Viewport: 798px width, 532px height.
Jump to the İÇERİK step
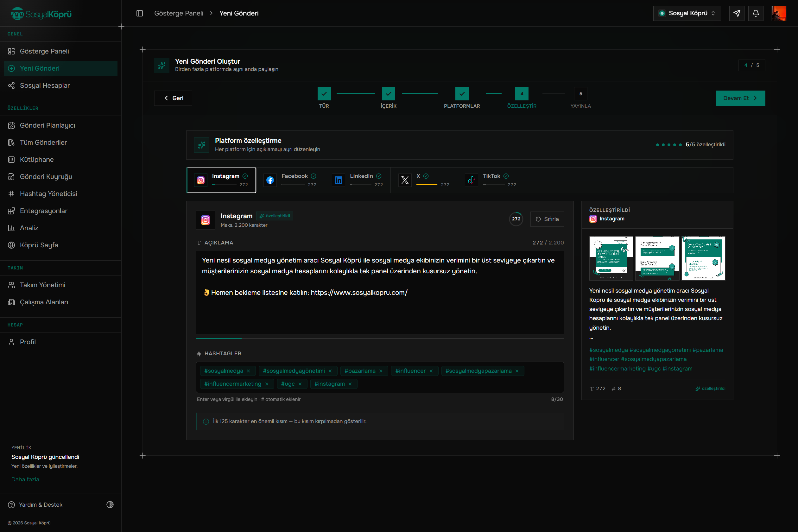click(389, 98)
